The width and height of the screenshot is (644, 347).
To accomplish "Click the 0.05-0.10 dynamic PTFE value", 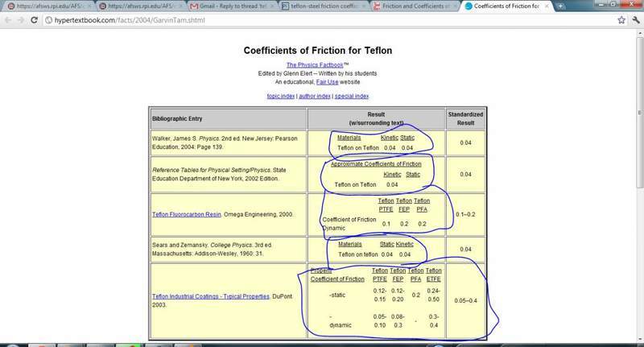I will [x=379, y=321].
